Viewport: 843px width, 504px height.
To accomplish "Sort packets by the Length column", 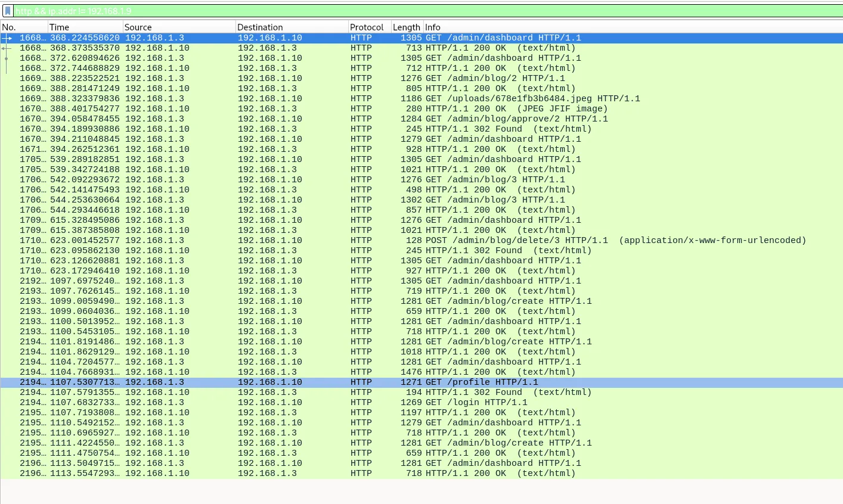I will click(x=406, y=27).
